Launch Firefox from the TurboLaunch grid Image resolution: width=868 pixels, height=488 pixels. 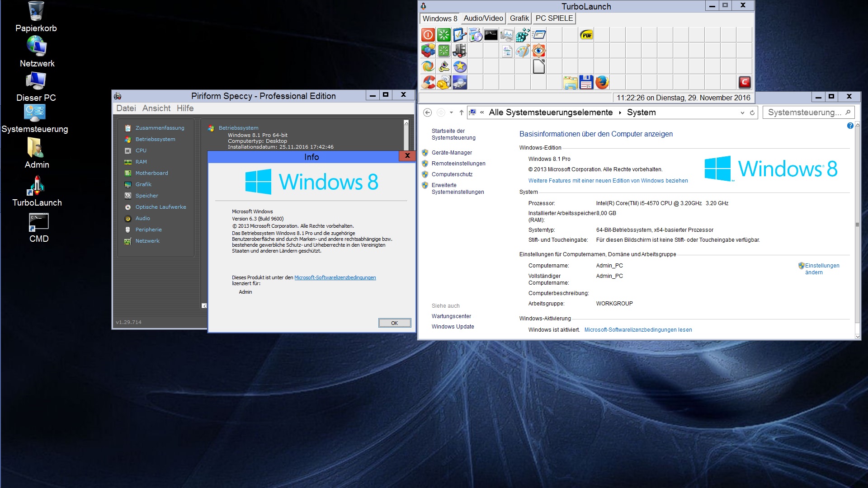[602, 82]
